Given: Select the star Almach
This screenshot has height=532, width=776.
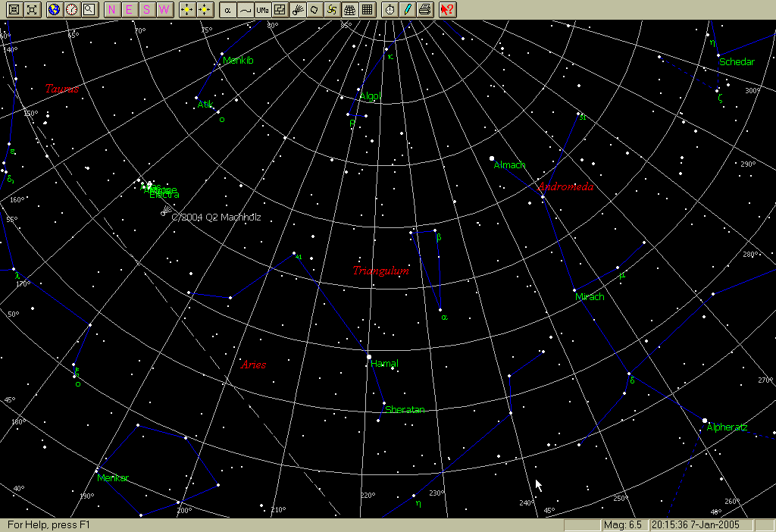Looking at the screenshot, I should (x=492, y=158).
